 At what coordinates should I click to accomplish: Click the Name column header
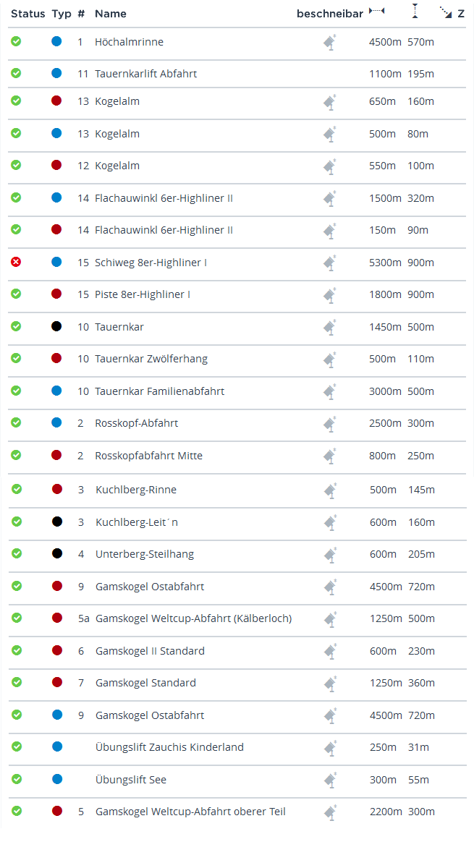(x=111, y=14)
